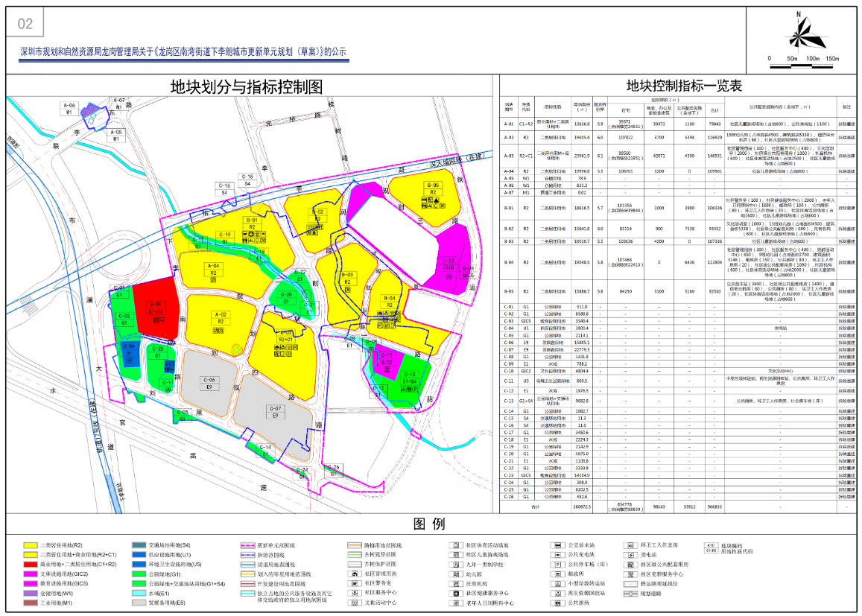Click the 02 page number box
862x616 pixels.
25,24
